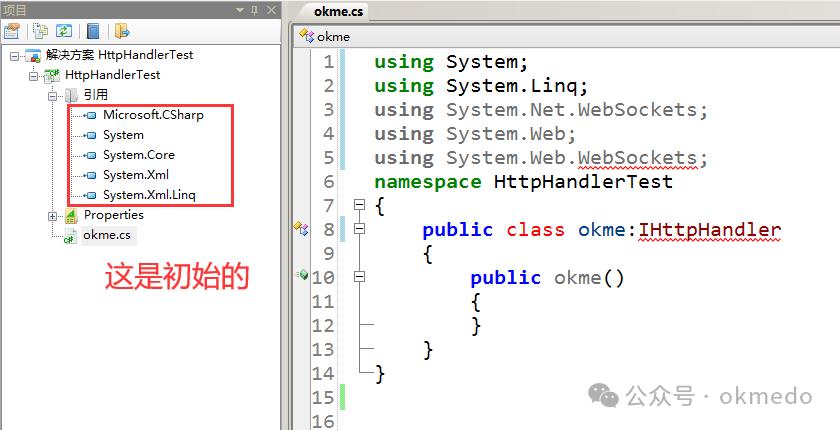Click line number 15 in gutter

click(322, 398)
